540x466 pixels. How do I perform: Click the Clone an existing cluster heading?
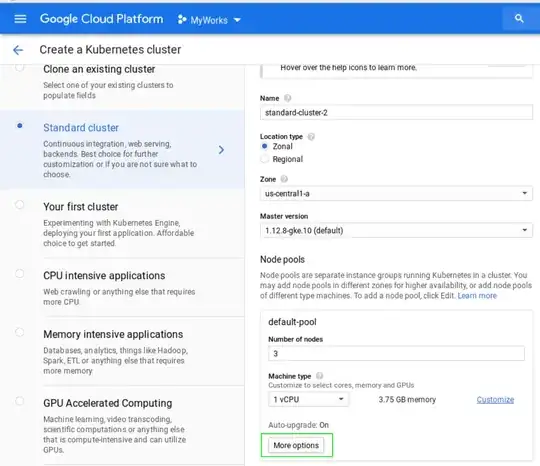tap(99, 69)
